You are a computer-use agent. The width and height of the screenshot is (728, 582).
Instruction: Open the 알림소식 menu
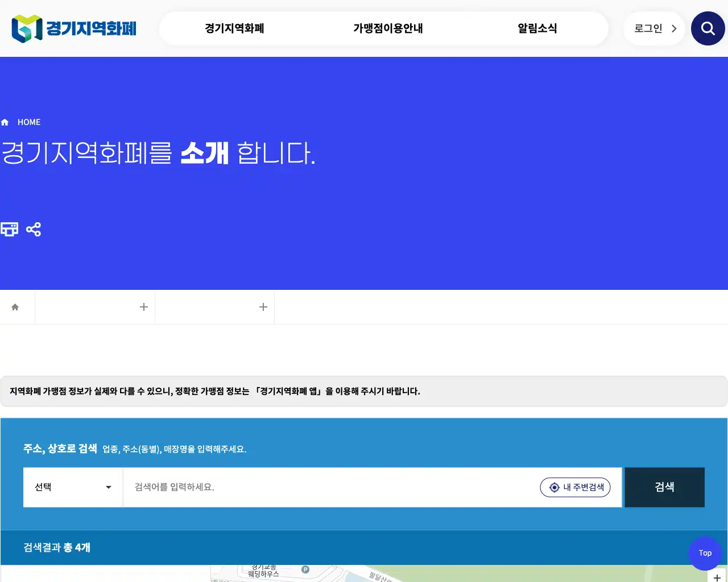click(537, 28)
